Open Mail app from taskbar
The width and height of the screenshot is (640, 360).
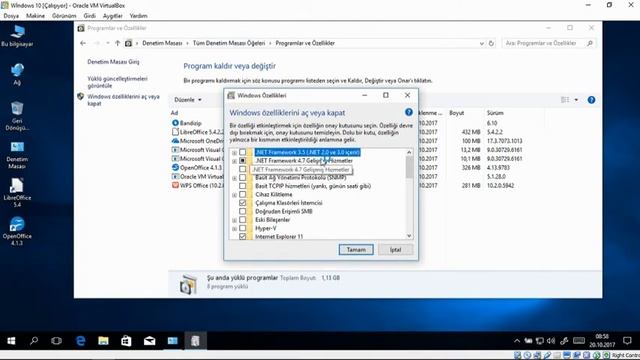point(149,341)
